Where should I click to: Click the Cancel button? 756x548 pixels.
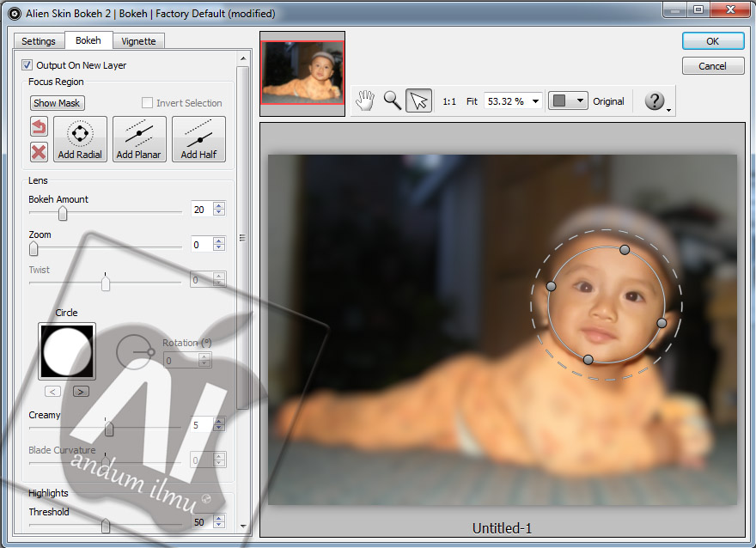point(712,66)
